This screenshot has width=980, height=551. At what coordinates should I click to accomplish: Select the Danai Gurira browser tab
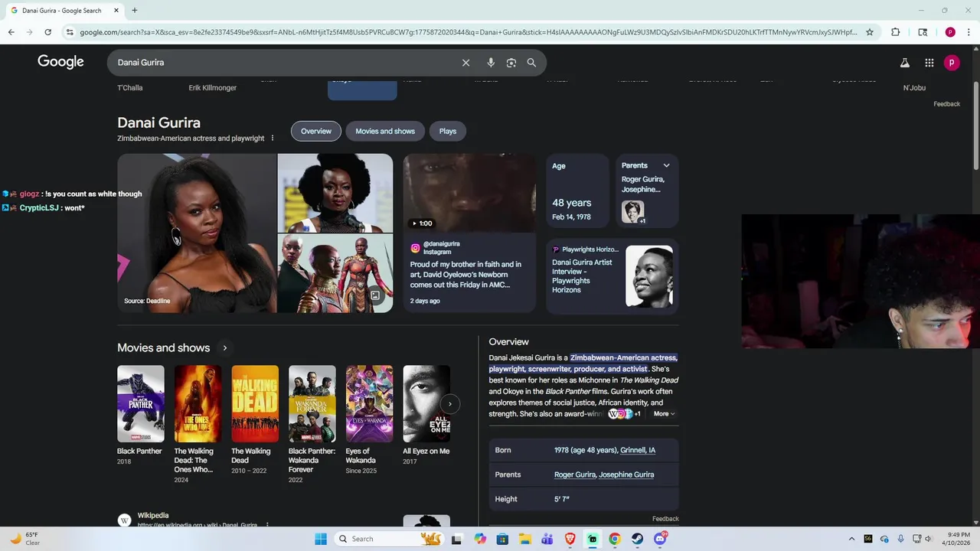(x=65, y=11)
